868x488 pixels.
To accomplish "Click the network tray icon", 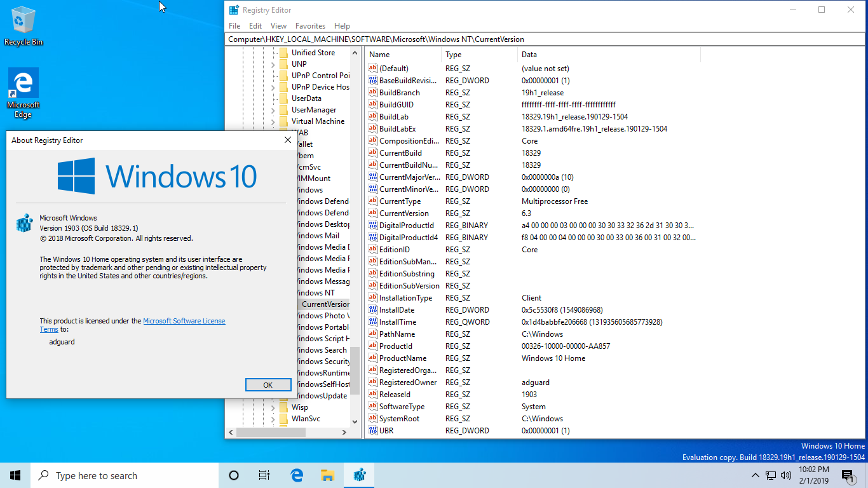I will coord(771,475).
